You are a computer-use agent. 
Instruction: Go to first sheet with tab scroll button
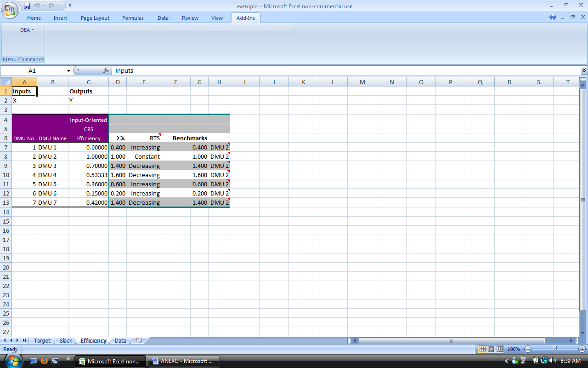pyautogui.click(x=5, y=340)
